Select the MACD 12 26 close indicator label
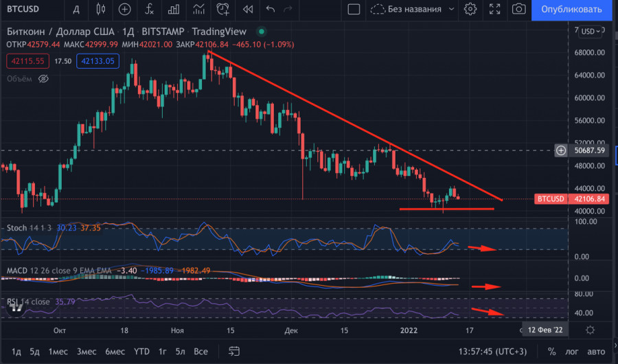The image size is (618, 364). (59, 271)
